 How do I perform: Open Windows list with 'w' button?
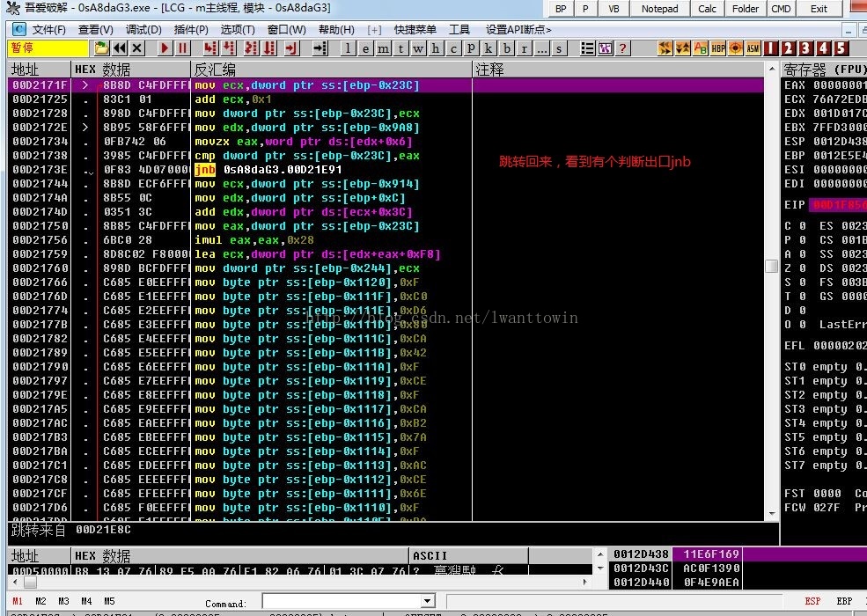[419, 48]
